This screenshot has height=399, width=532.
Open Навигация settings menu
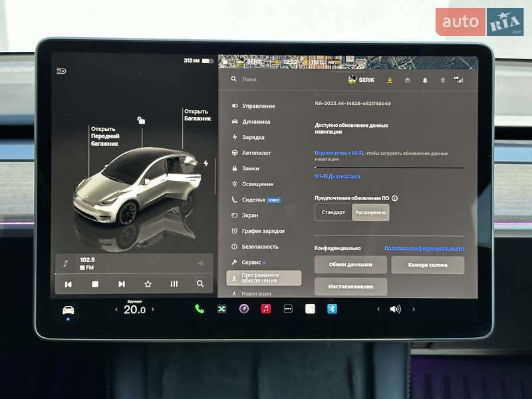251,293
